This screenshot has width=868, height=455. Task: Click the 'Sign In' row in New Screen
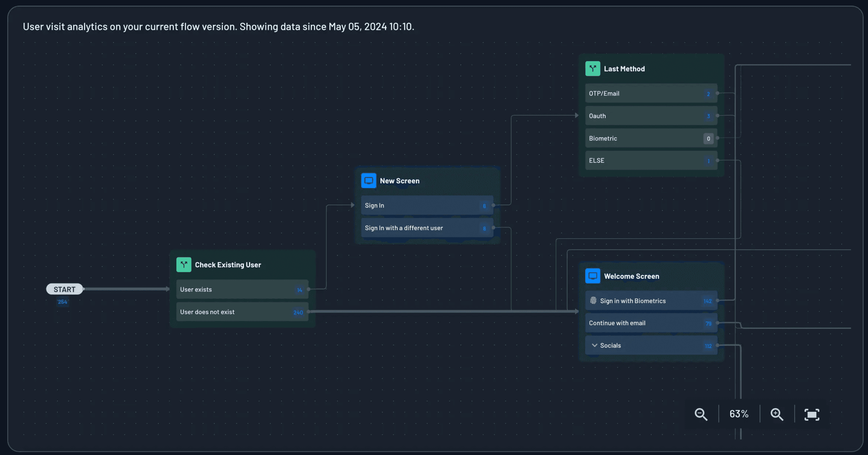click(x=427, y=205)
